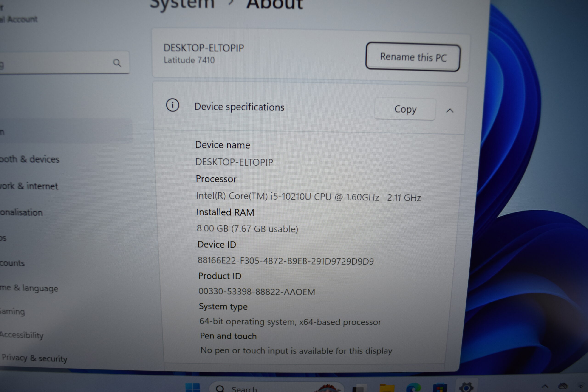Open Gaming settings page

12,311
